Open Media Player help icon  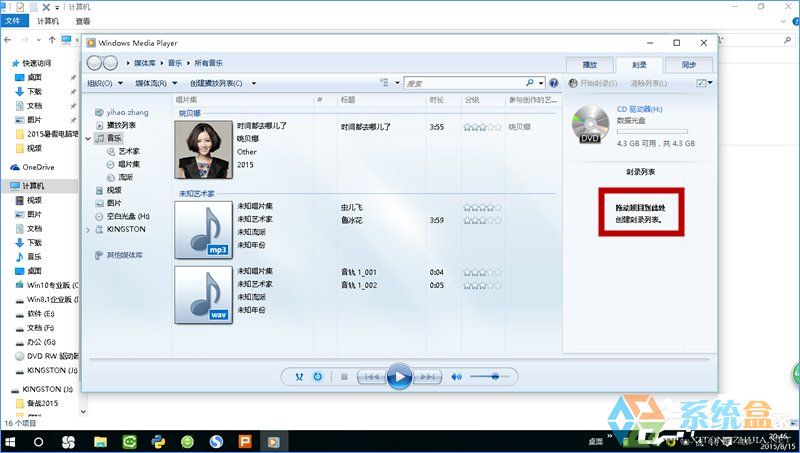[554, 83]
